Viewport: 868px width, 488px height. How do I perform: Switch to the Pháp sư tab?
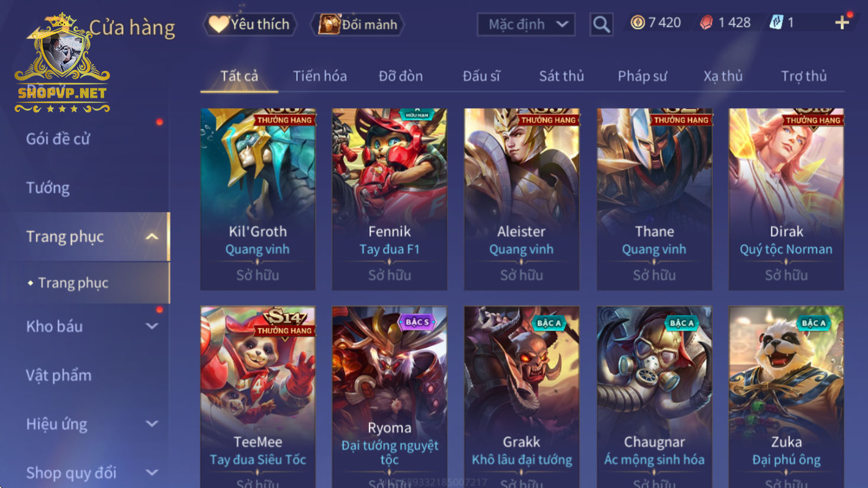click(642, 76)
